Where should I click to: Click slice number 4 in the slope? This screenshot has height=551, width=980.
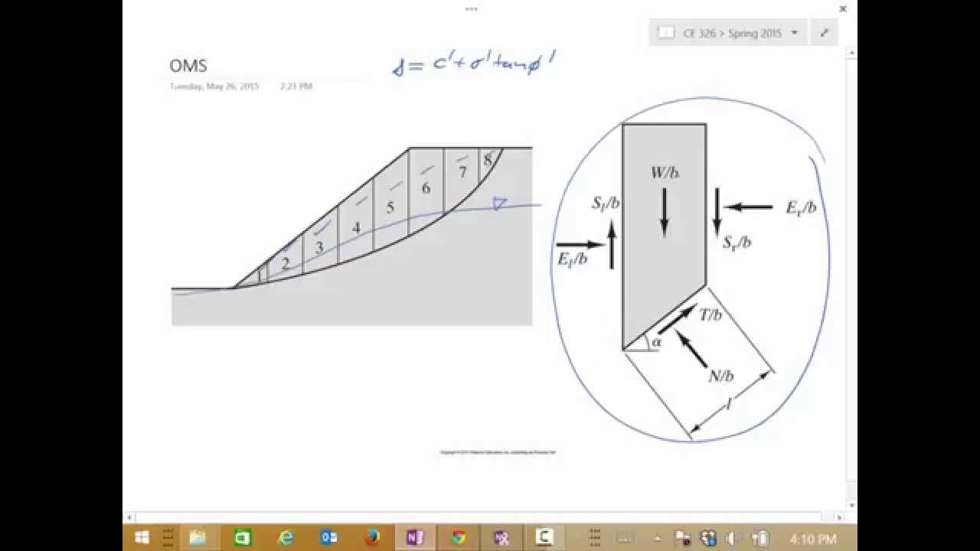356,228
